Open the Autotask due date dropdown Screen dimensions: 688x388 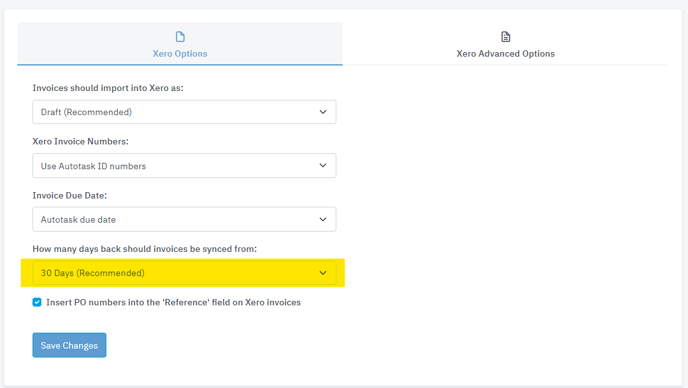pos(184,219)
